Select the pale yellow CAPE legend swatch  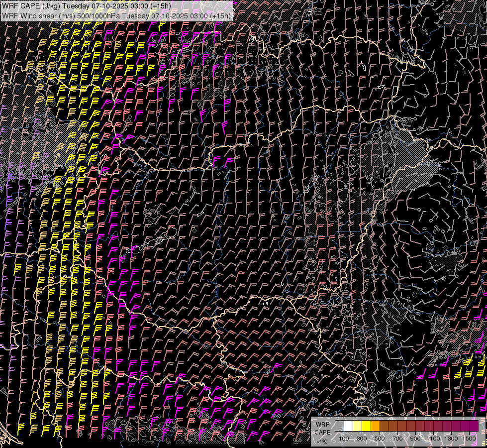(x=357, y=426)
